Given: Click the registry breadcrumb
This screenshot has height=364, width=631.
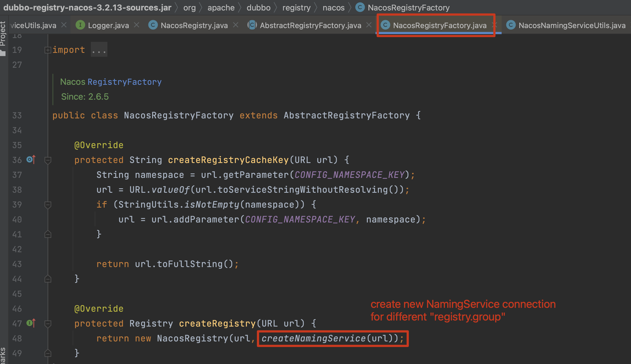Looking at the screenshot, I should tap(297, 7).
